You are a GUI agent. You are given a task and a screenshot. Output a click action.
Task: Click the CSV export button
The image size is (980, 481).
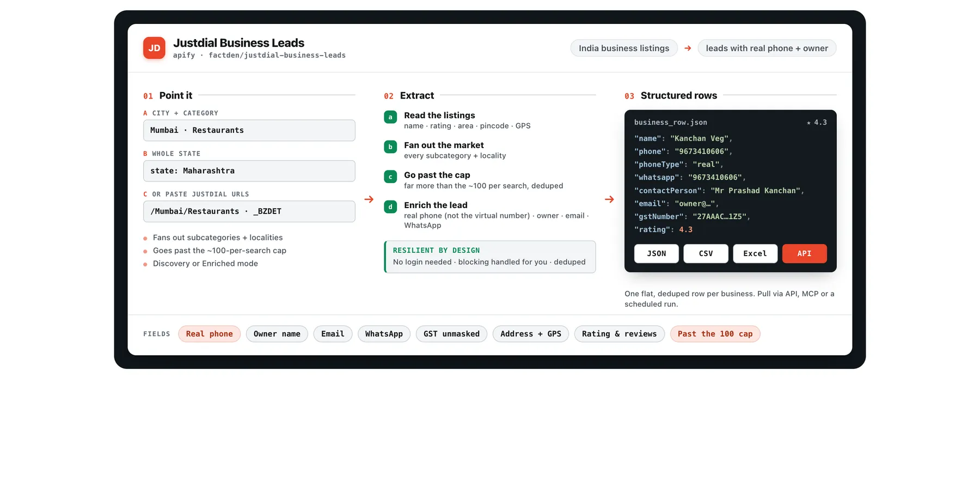pyautogui.click(x=706, y=254)
